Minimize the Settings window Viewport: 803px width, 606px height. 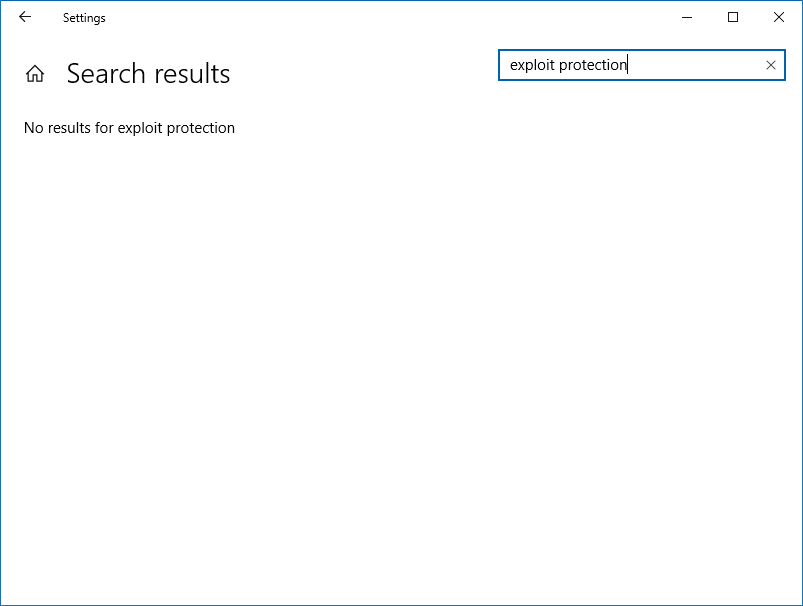(687, 17)
